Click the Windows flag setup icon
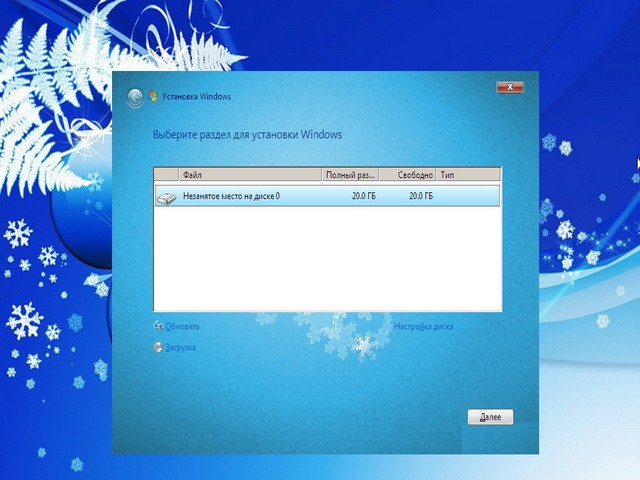The width and height of the screenshot is (640, 480). tap(153, 96)
